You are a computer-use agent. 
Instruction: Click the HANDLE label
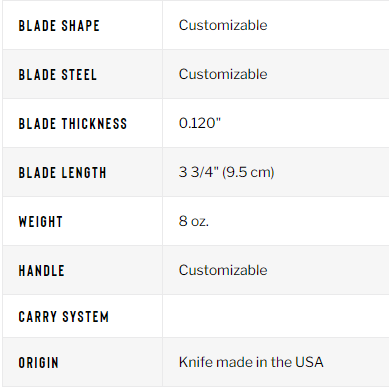click(41, 271)
